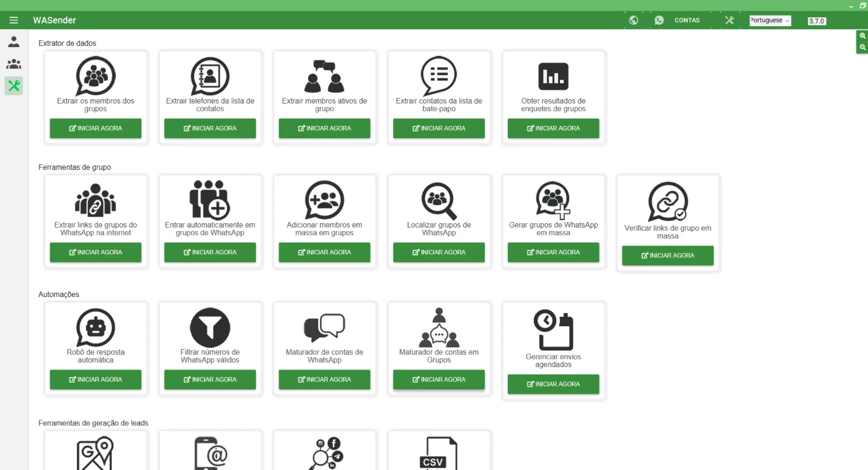The height and width of the screenshot is (470, 868).
Task: Click the Maturador de contas em Grupos icon
Action: coord(439,327)
